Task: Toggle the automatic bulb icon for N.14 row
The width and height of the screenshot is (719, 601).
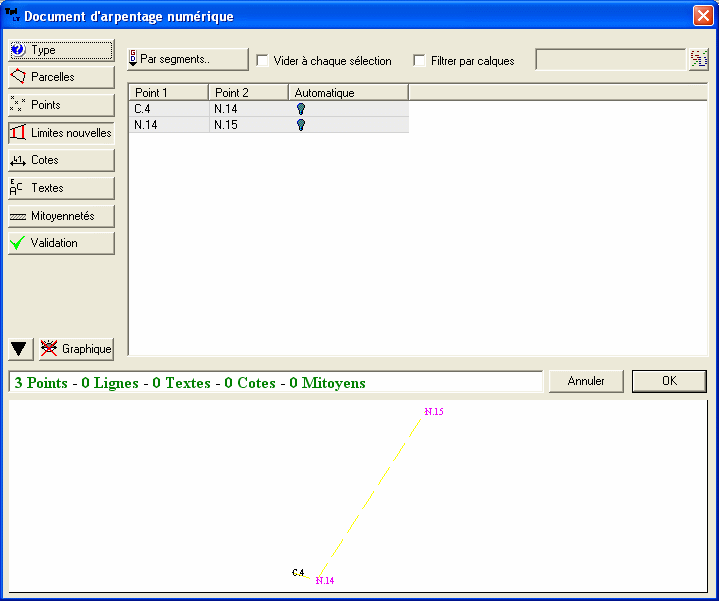Action: (300, 125)
